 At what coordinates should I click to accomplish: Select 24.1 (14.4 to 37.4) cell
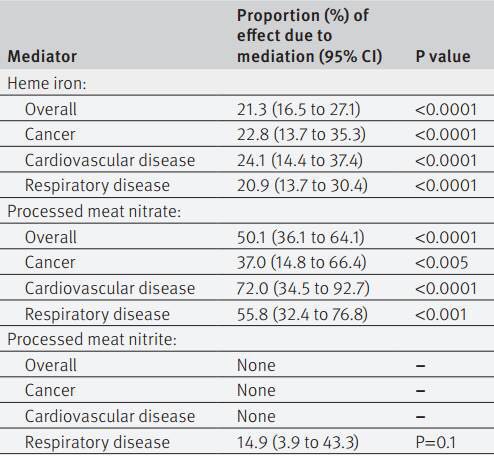point(300,160)
